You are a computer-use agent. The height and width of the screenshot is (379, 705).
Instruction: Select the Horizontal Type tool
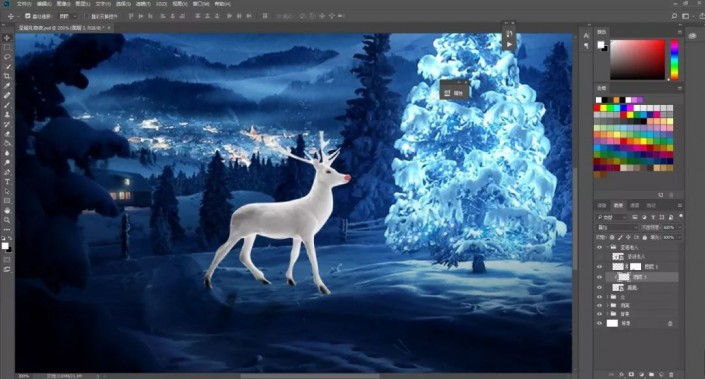(7, 182)
